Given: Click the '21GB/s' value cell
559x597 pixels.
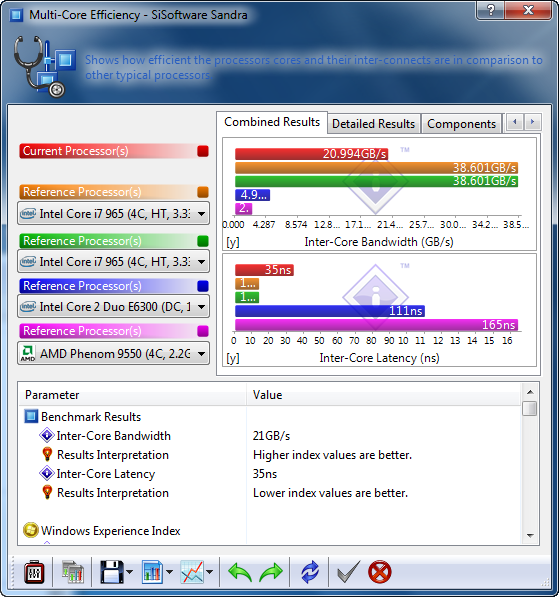Looking at the screenshot, I should coord(271,436).
